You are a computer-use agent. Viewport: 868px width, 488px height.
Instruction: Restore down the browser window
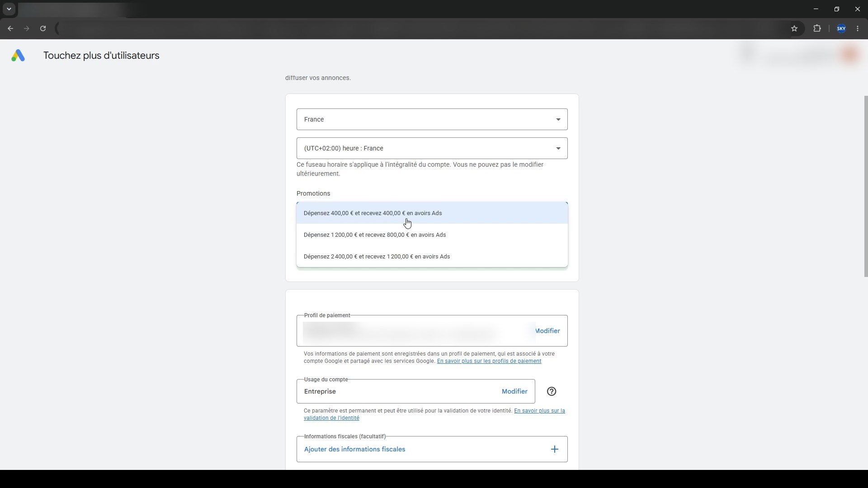pyautogui.click(x=837, y=9)
